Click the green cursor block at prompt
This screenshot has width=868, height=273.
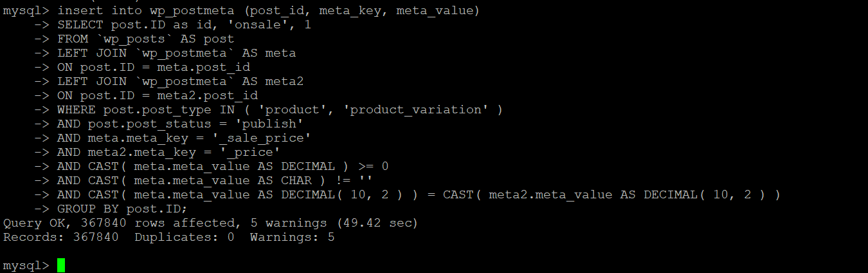tap(61, 265)
